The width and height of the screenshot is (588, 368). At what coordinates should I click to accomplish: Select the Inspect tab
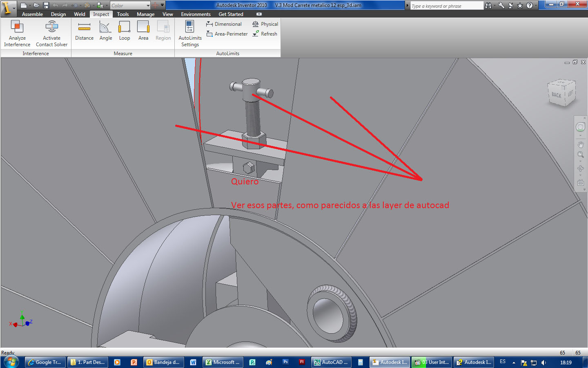(101, 14)
